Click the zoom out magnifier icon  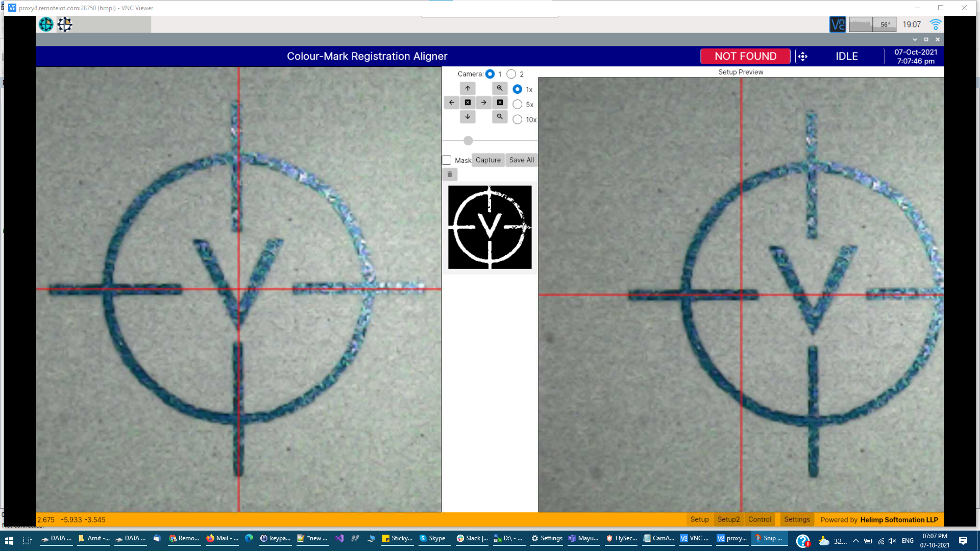(x=500, y=117)
